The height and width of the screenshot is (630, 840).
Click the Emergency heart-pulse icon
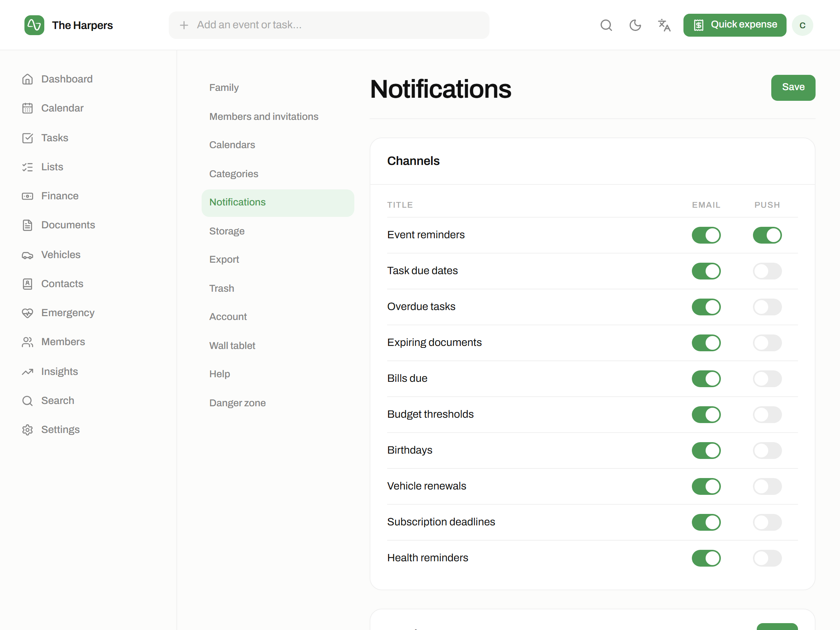tap(27, 313)
